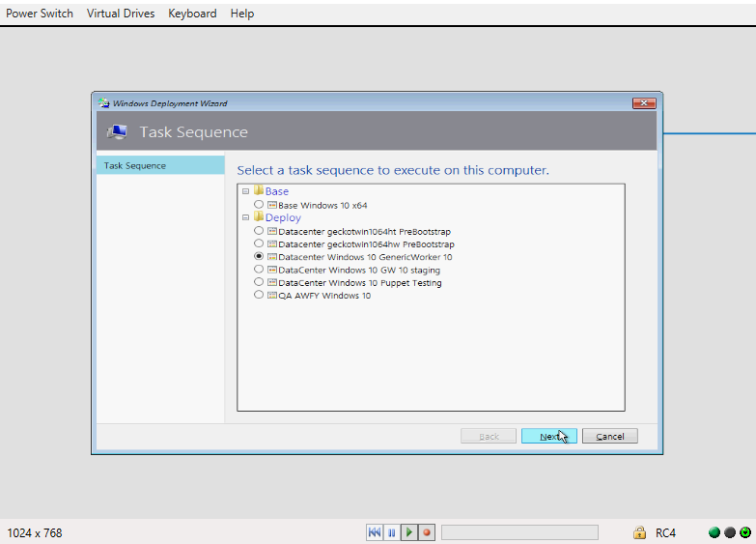The image size is (756, 544).
Task: Select the Task Sequence step in sidebar
Action: tap(160, 165)
